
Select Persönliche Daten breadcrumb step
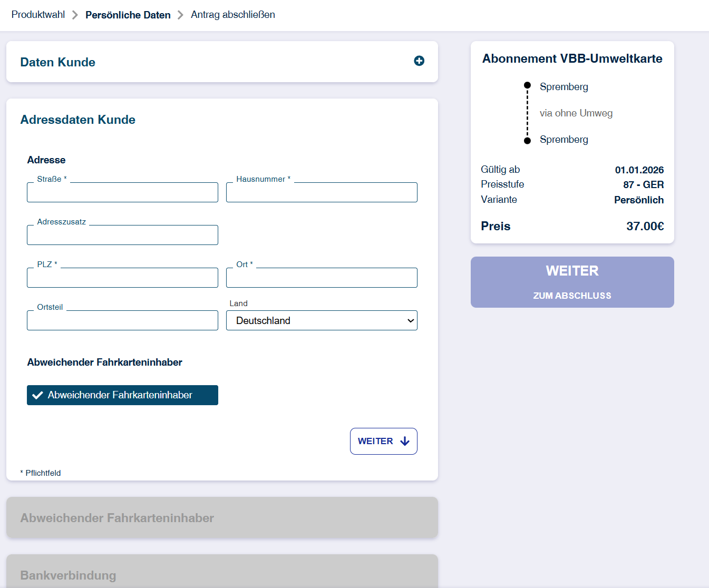pos(128,15)
